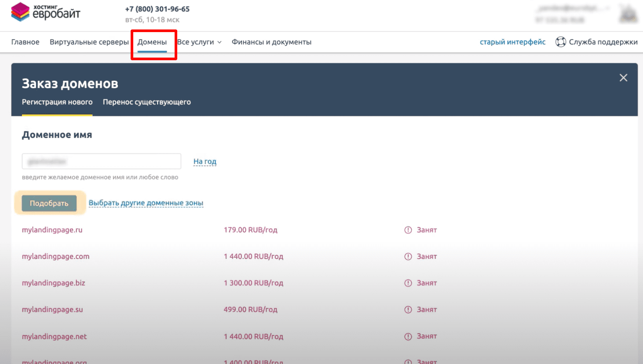This screenshot has height=364, width=643.
Task: Click the Занят status for mylandingpage.com
Action: click(x=427, y=256)
